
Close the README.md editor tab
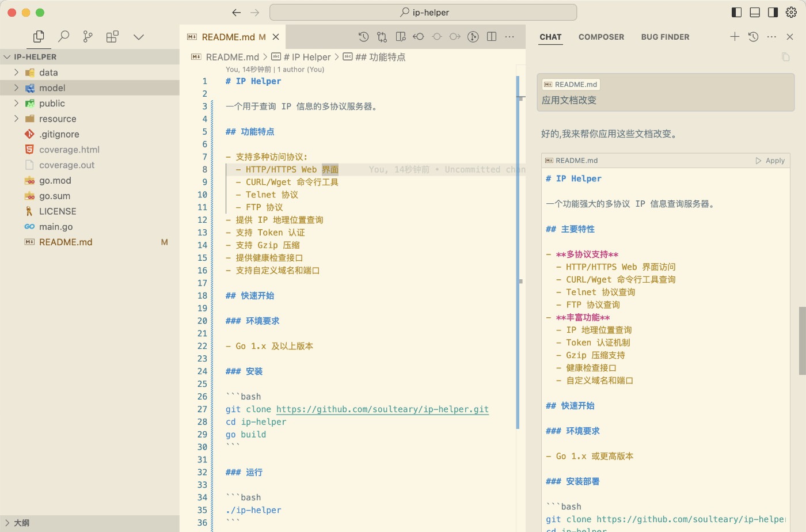[x=276, y=37]
